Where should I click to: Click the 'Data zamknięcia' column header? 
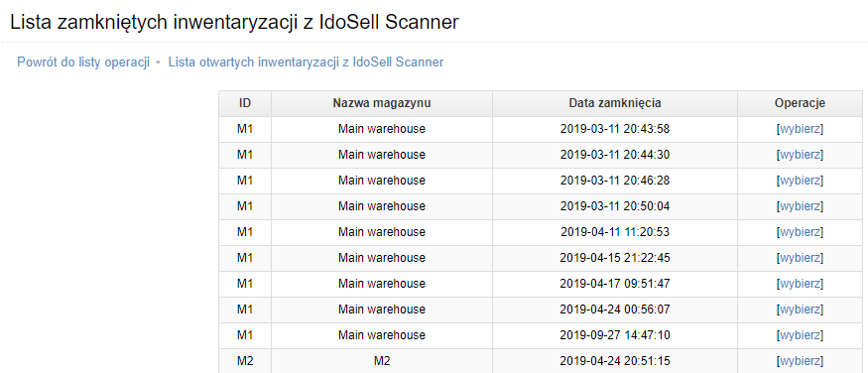tap(615, 103)
